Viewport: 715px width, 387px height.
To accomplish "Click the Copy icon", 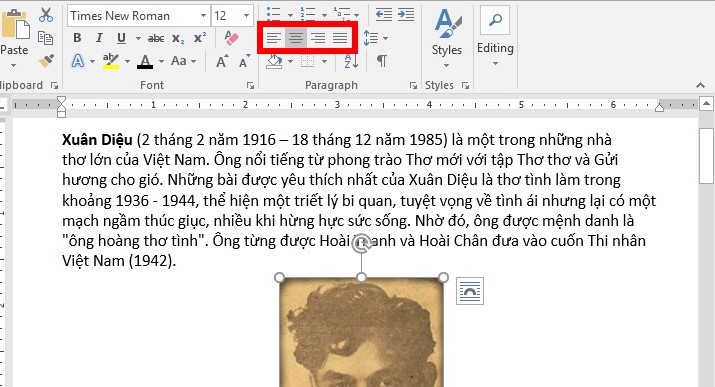I will 46,38.
